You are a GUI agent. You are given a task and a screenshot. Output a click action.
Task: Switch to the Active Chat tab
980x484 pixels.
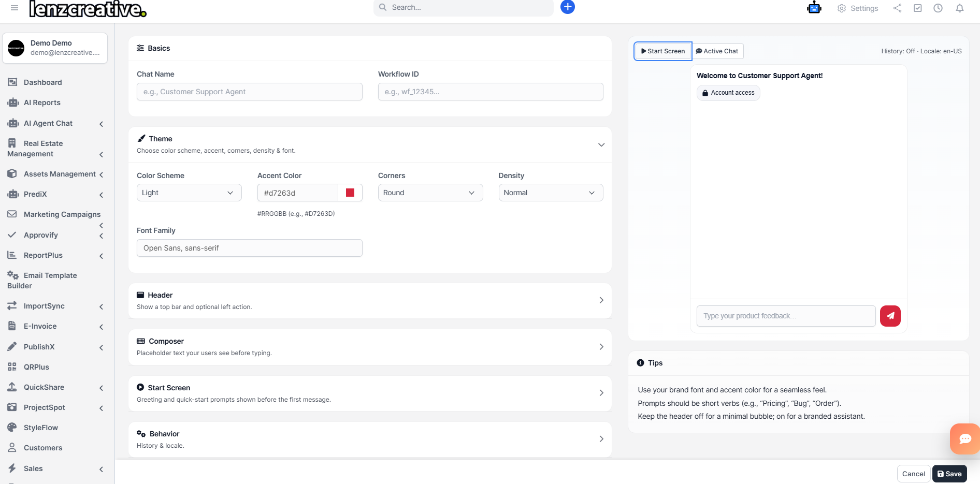(x=718, y=51)
